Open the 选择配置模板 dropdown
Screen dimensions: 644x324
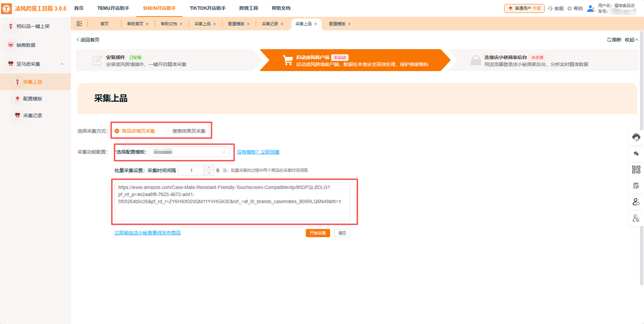point(190,151)
